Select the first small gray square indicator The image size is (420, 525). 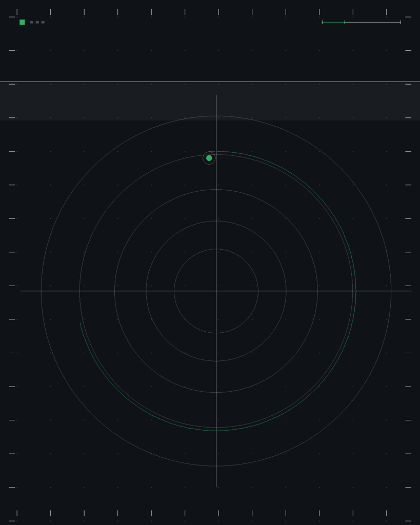(32, 22)
